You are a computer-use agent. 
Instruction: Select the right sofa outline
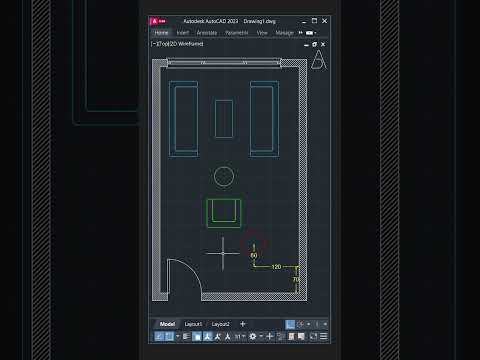[x=264, y=119]
